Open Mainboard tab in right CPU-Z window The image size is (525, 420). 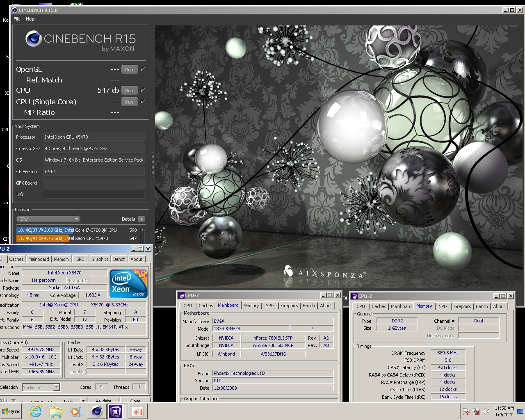pos(401,306)
